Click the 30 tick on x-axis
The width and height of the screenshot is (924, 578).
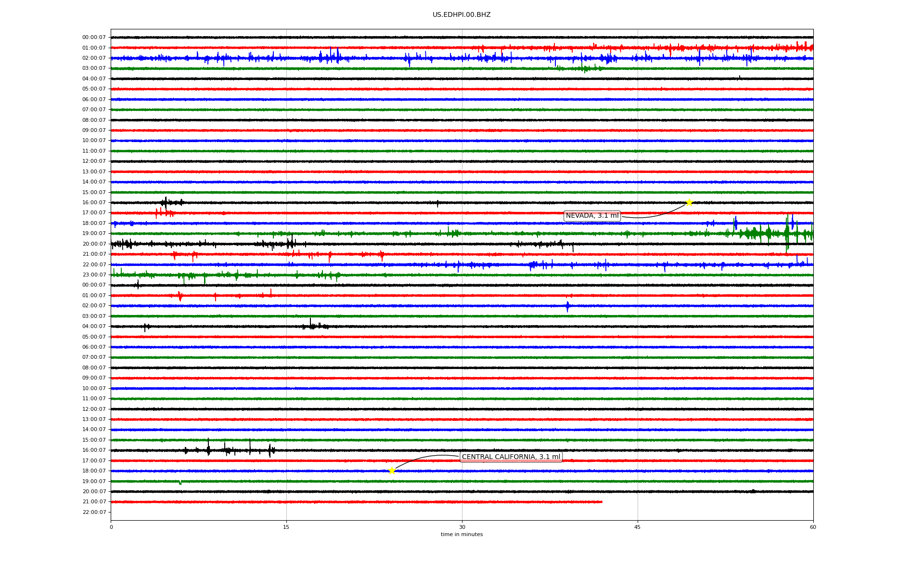[x=462, y=527]
